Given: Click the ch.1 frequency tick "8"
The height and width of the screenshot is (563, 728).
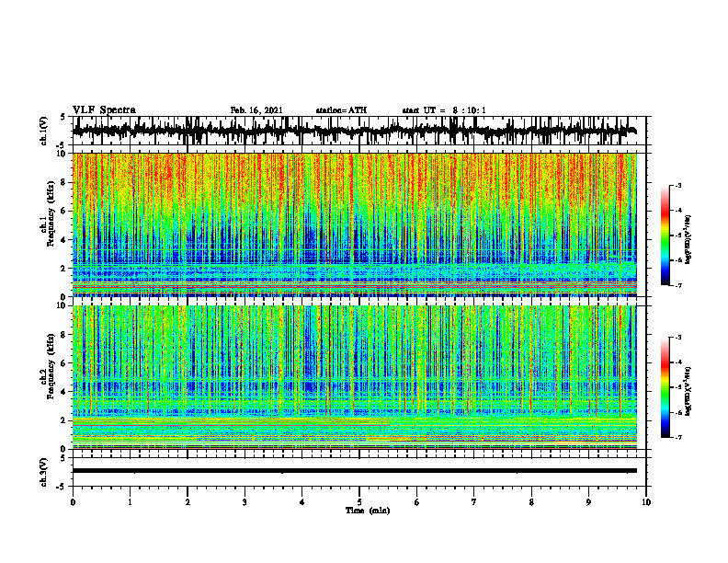Looking at the screenshot, I should coord(63,182).
